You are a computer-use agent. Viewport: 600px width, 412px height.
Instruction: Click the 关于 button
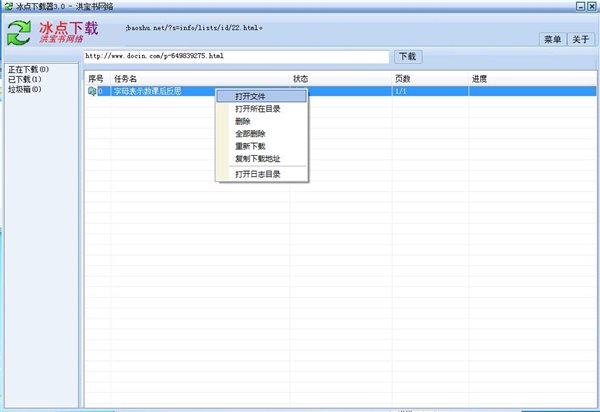click(580, 39)
